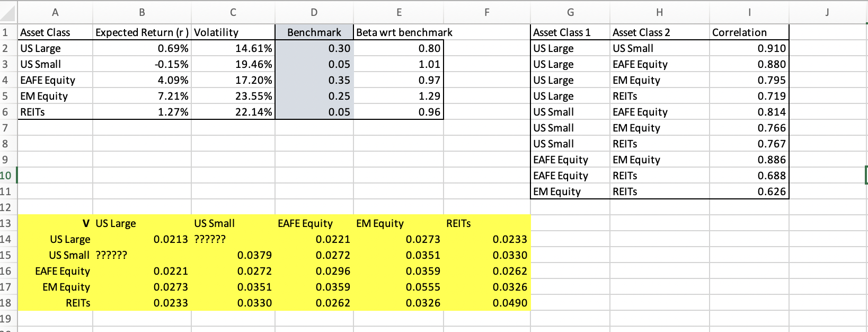Click '??????' cell in matrix row US Small

point(142,255)
